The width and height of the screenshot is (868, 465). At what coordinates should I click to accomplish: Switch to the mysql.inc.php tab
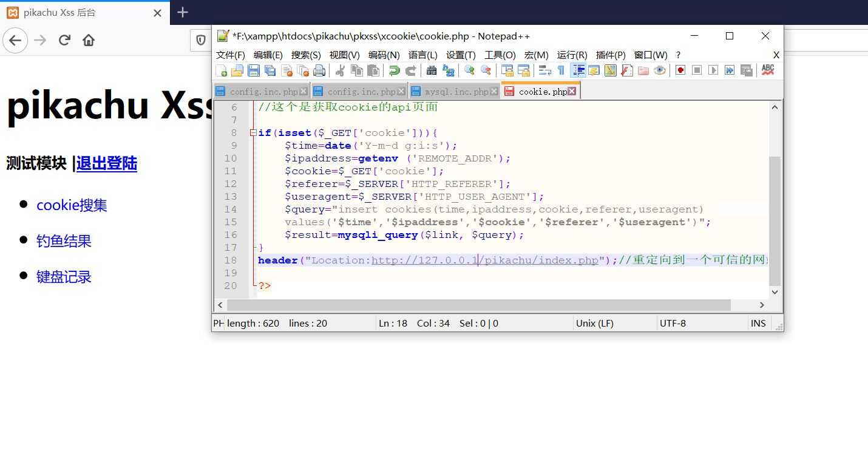coord(456,92)
